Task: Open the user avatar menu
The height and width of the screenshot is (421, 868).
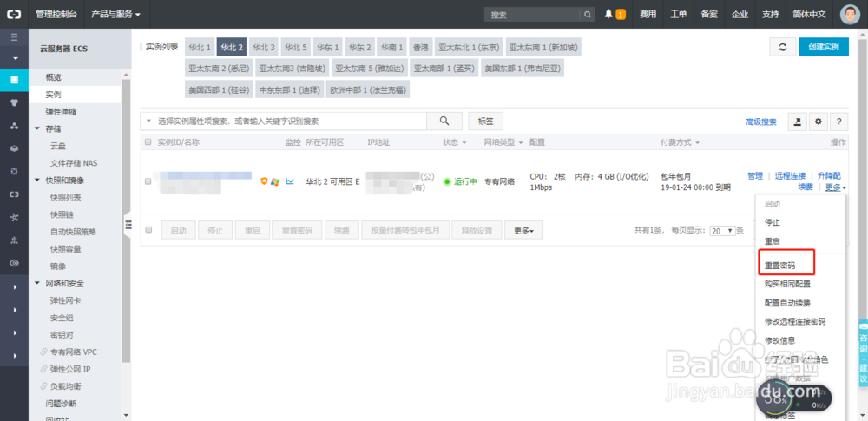Action: (x=850, y=15)
